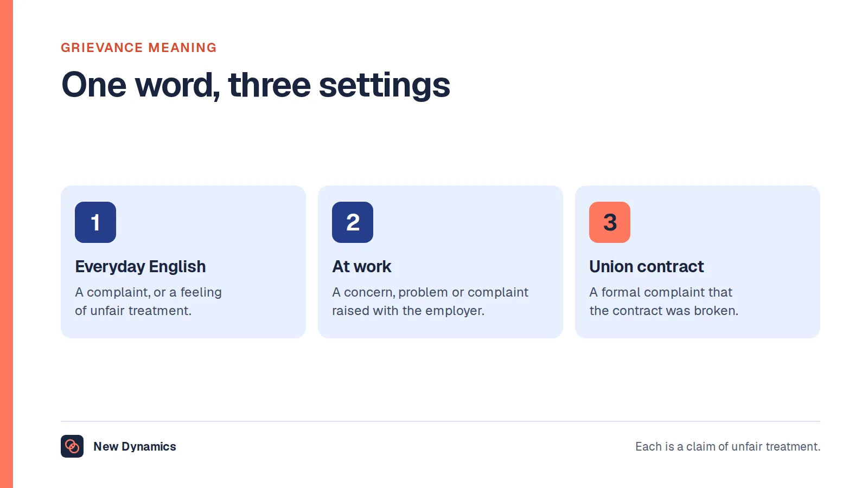Click the text 'of unfair treatment.' in card one
The height and width of the screenshot is (488, 868).
coord(133,311)
